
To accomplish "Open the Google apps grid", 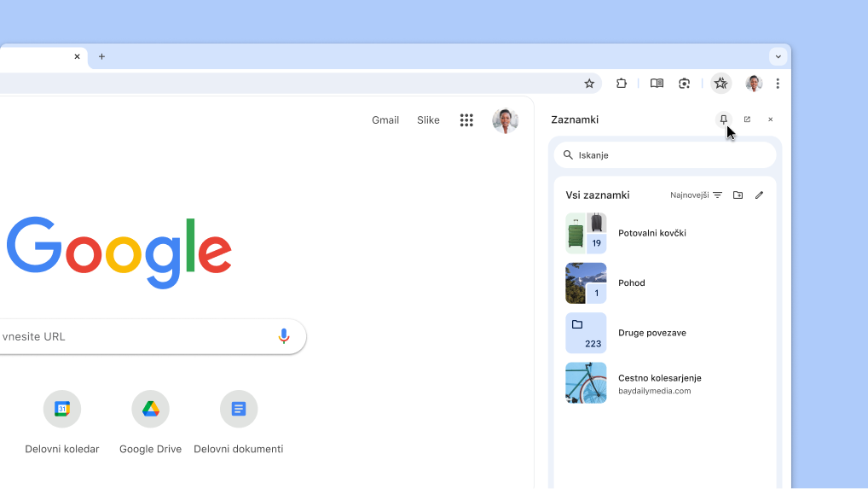I will [x=466, y=120].
